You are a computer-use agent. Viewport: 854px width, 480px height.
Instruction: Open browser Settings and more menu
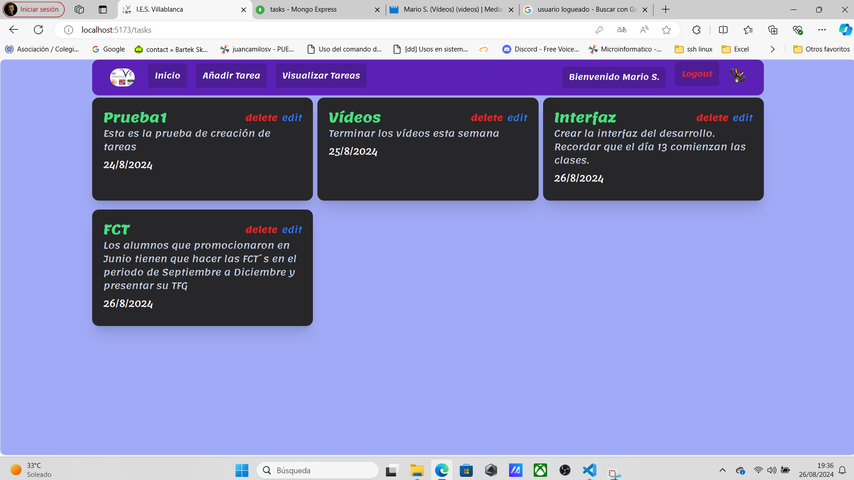822,30
